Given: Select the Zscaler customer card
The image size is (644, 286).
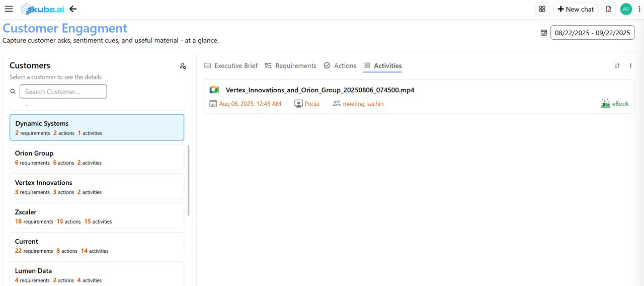Looking at the screenshot, I should (97, 216).
